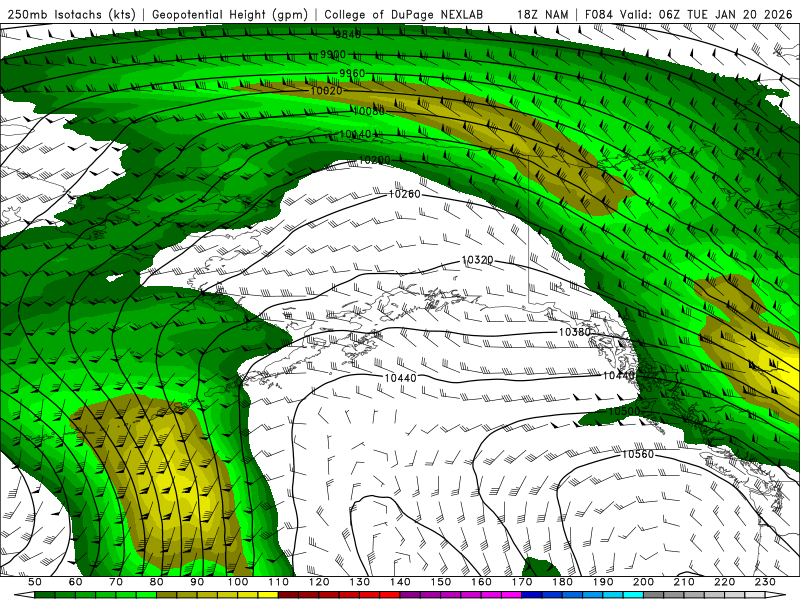Click the 190 knot color bar label
800x600 pixels.
[x=603, y=582]
